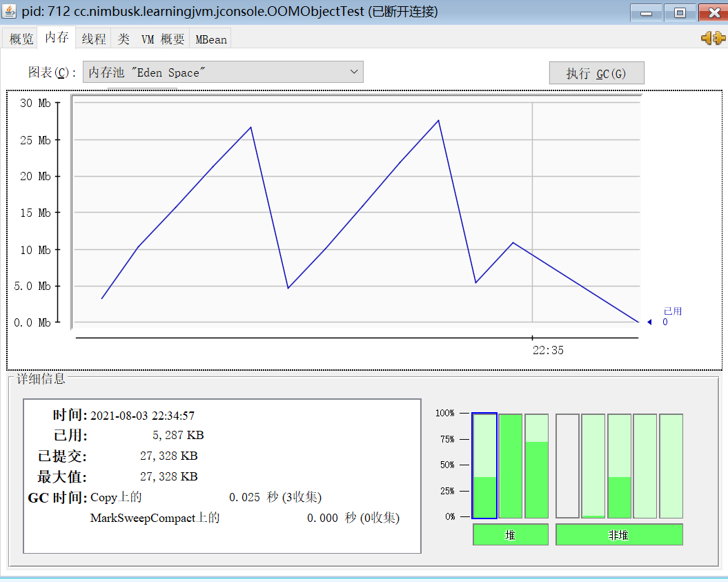The image size is (728, 582).
Task: Click the 堆 heap label bar
Action: pos(510,535)
